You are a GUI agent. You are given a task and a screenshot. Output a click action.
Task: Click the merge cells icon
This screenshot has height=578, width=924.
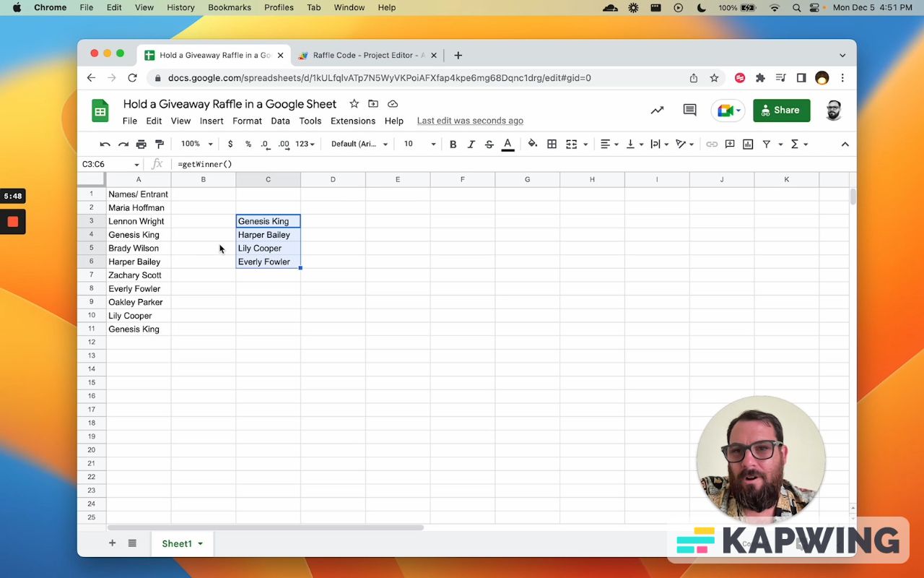click(572, 144)
